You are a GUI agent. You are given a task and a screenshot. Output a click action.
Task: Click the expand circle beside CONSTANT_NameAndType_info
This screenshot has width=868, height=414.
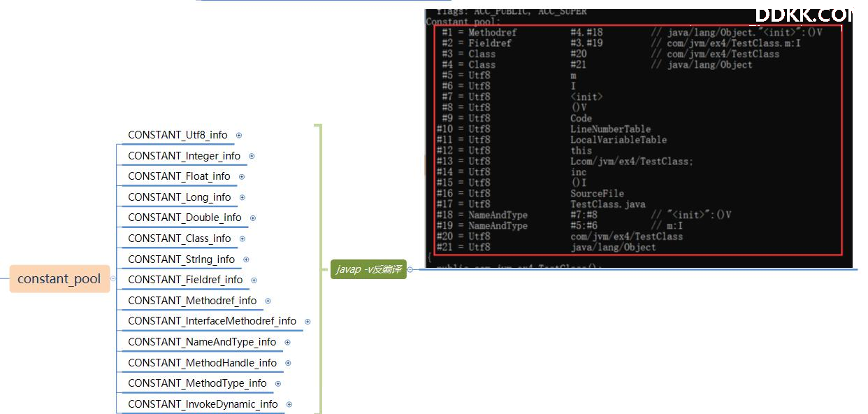tap(287, 342)
